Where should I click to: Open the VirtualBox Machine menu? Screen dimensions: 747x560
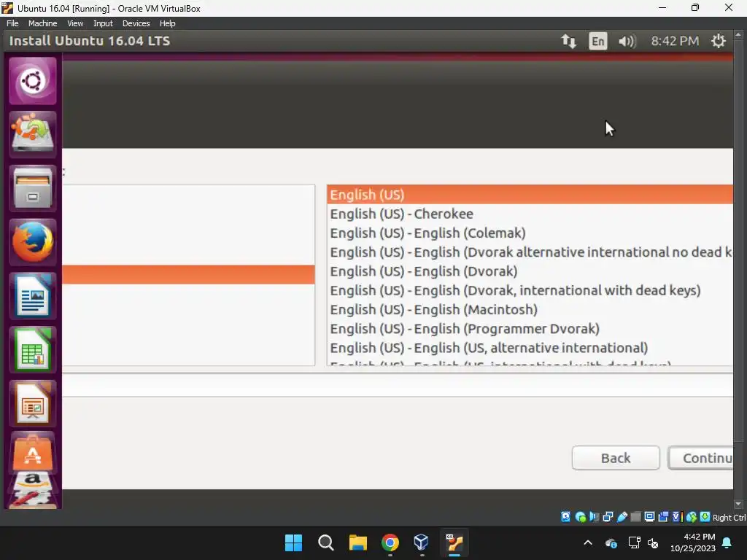click(42, 23)
